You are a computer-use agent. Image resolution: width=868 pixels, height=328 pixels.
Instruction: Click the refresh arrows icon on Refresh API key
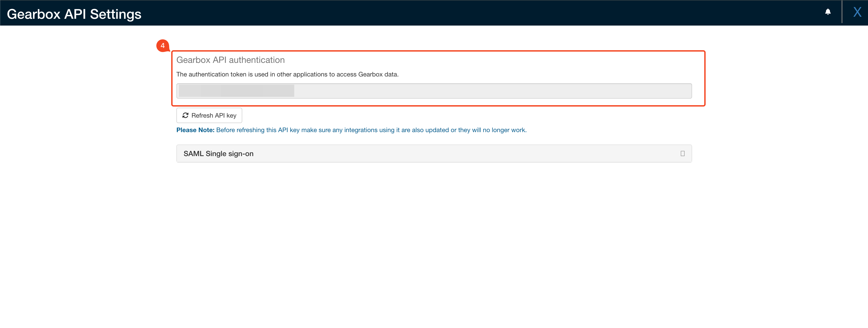point(186,115)
